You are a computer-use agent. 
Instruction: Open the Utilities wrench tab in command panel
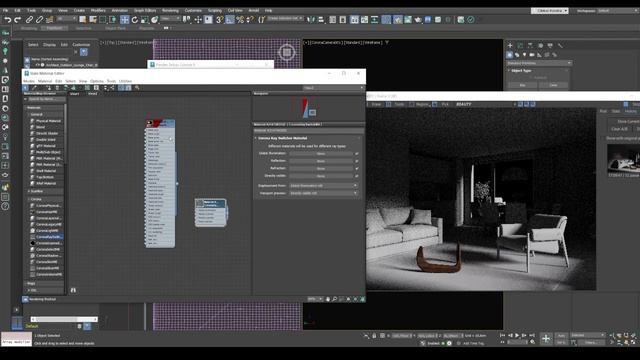tap(560, 46)
